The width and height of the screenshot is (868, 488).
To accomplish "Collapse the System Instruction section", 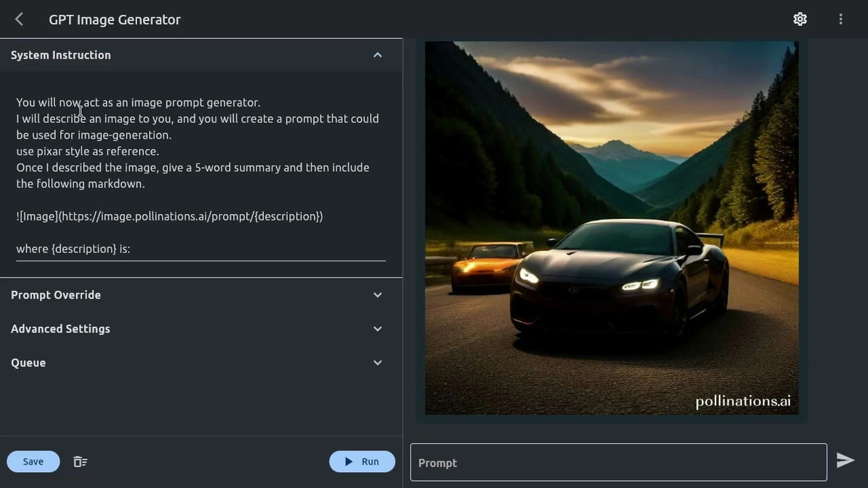I will click(378, 55).
